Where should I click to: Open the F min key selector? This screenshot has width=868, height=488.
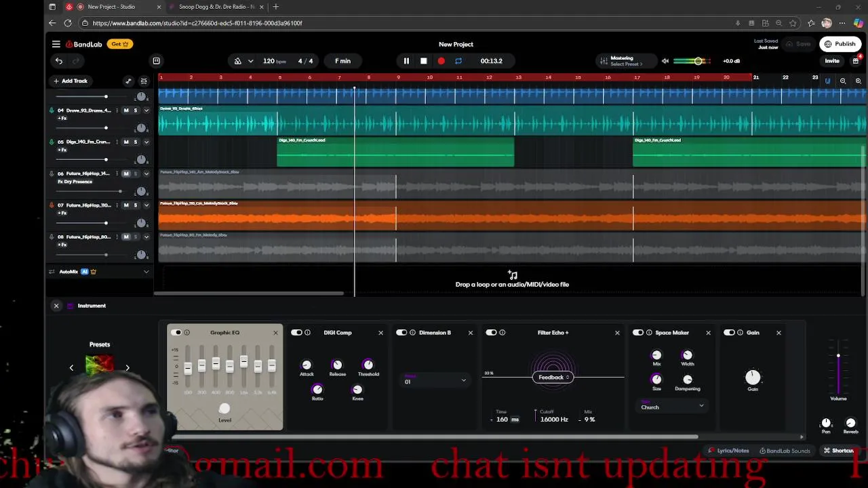click(342, 61)
